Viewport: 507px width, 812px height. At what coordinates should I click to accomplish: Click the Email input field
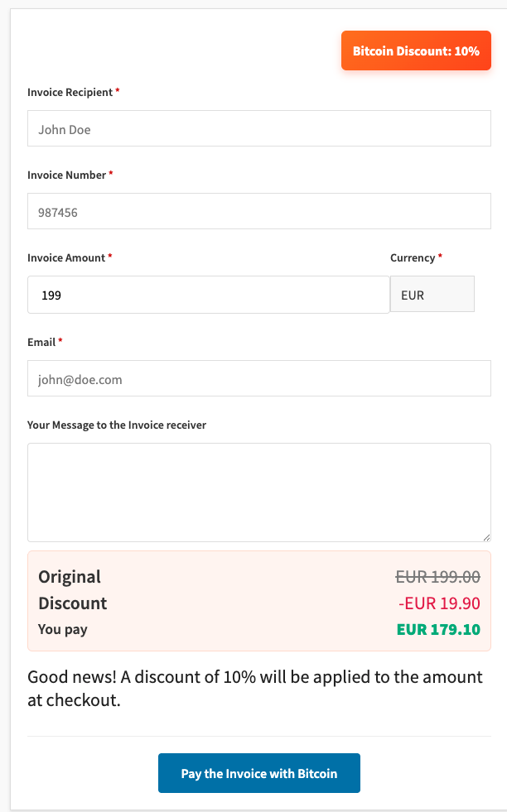pyautogui.click(x=258, y=379)
